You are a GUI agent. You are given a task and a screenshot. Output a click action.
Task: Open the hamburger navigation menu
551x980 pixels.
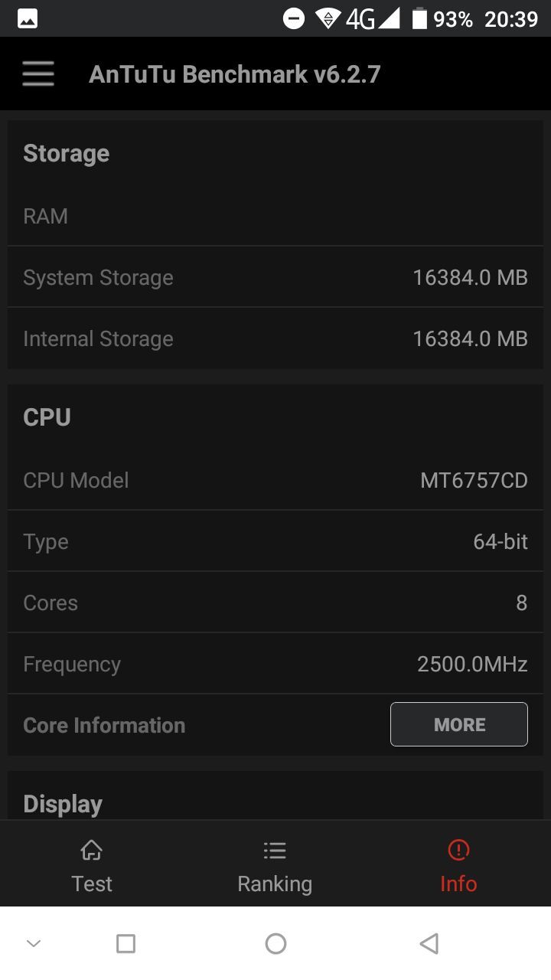point(37,73)
